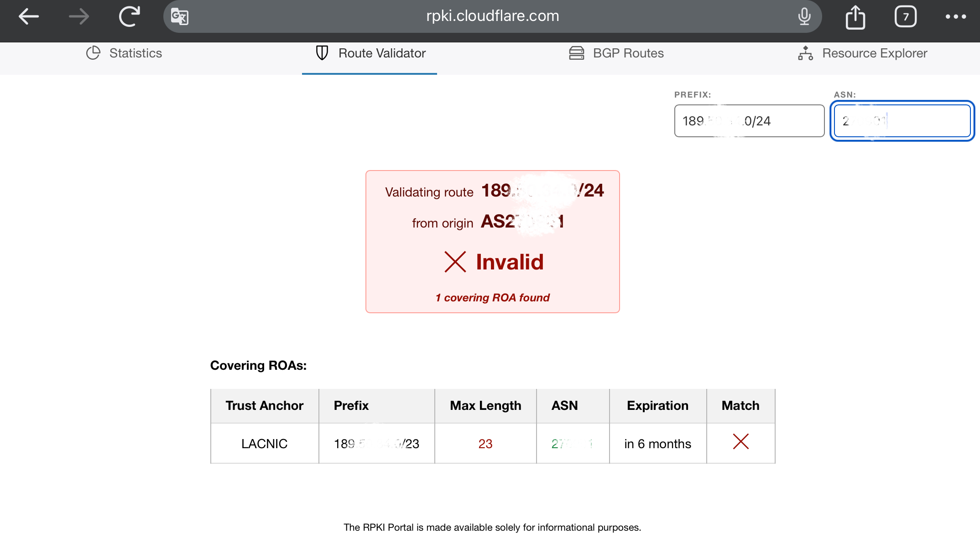980x538 pixels.
Task: Activate the microphone voice search icon
Action: pos(804,16)
